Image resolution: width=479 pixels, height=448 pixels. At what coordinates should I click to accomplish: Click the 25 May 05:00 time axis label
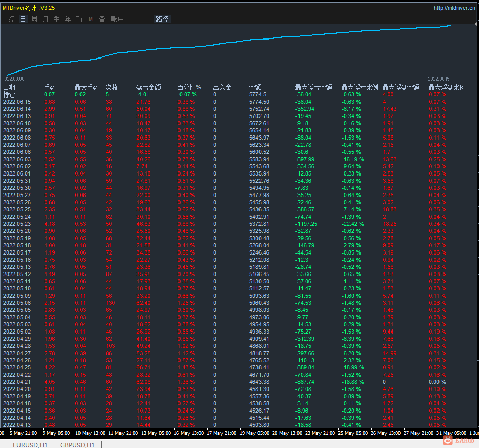[353, 433]
